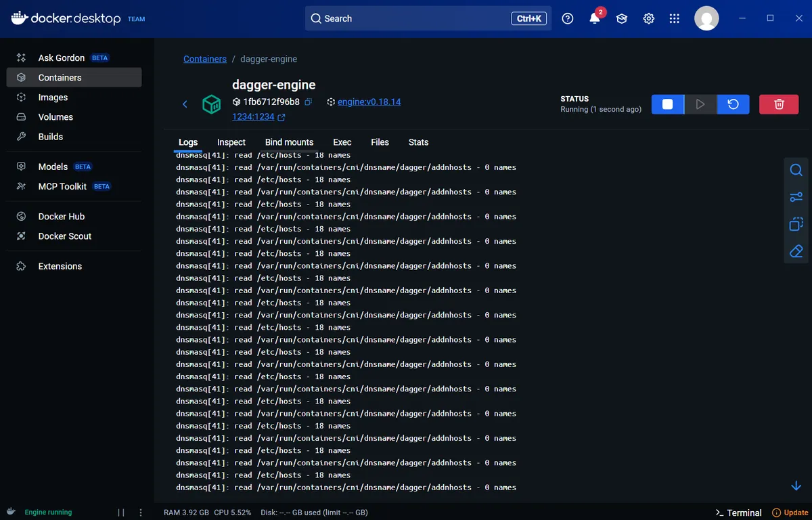Click the Docker whale status icon
812x520 pixels.
12,512
